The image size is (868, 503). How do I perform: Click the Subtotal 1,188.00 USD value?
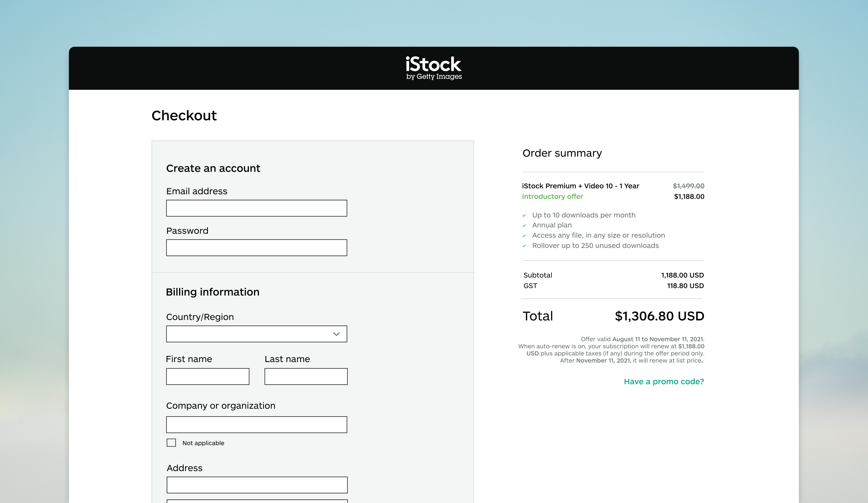(x=682, y=275)
